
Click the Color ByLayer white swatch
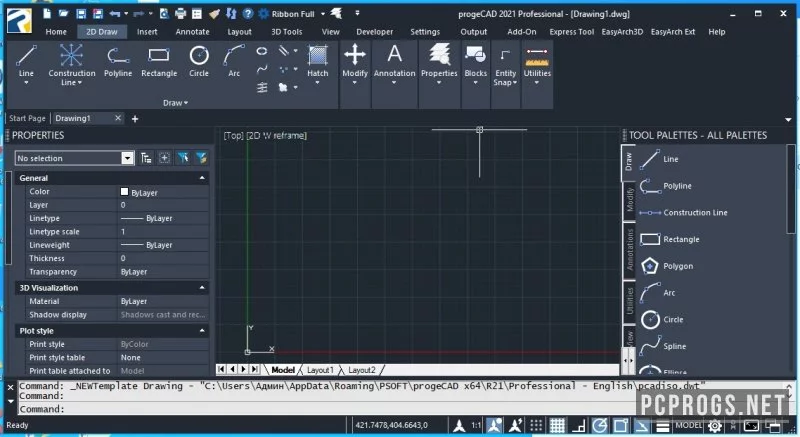point(124,192)
